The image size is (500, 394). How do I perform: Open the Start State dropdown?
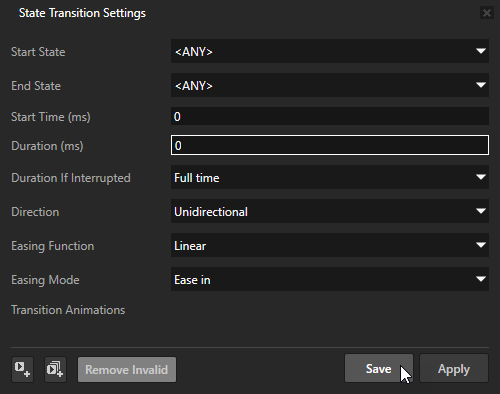tap(330, 51)
